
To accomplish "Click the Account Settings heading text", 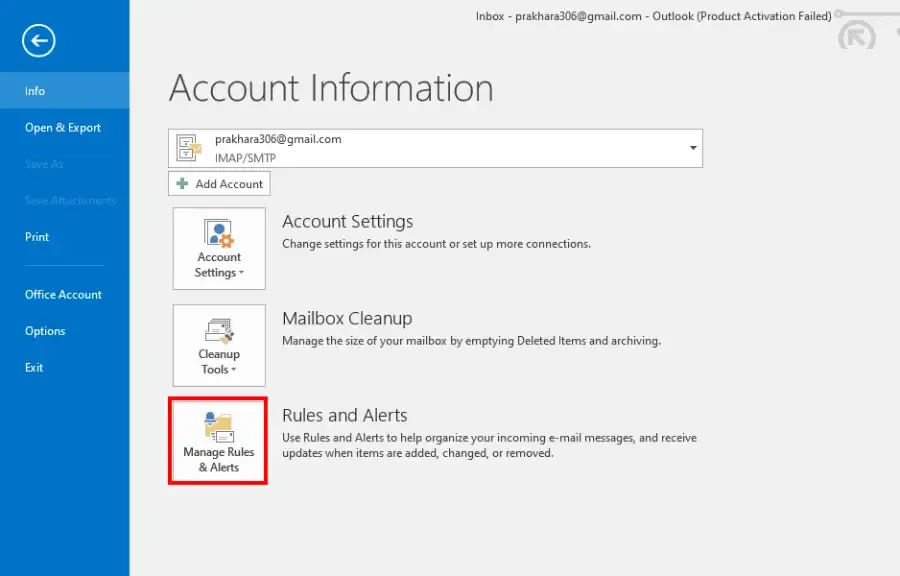I will click(x=347, y=221).
